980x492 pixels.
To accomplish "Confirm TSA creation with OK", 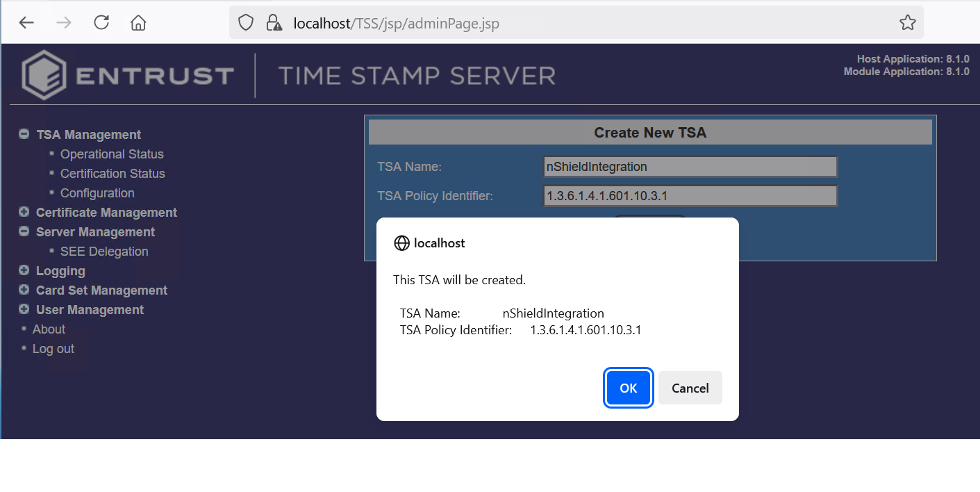I will (628, 388).
